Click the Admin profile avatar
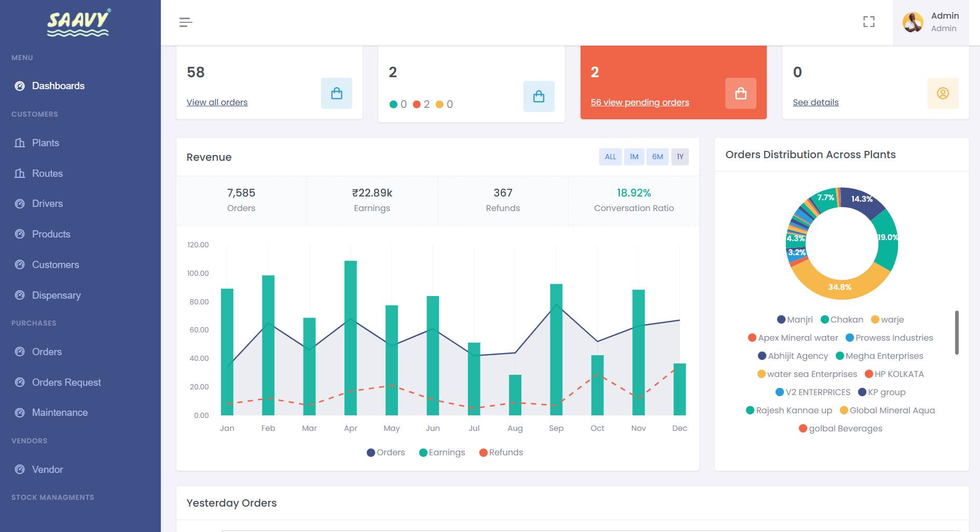This screenshot has height=532, width=980. (x=913, y=22)
